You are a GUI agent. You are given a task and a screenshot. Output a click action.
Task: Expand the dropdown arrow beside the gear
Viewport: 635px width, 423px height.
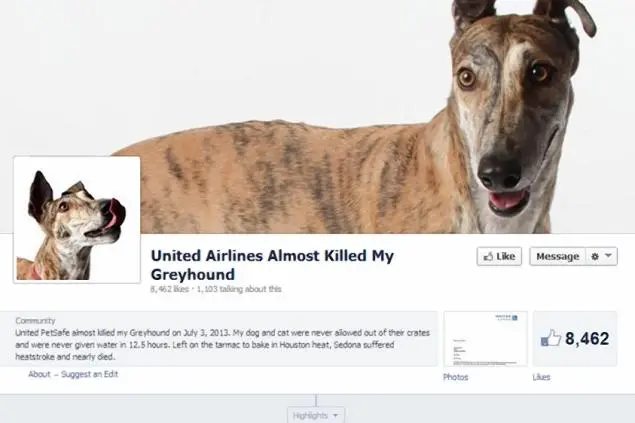(x=608, y=256)
